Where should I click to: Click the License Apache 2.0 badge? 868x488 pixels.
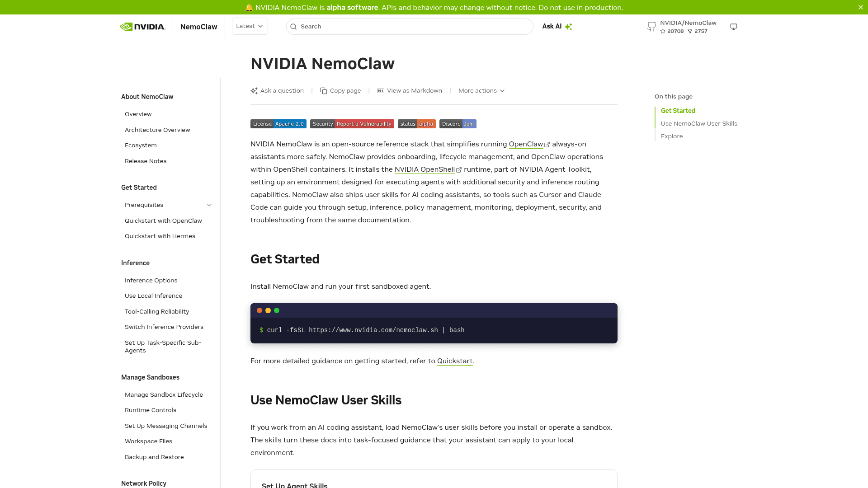click(x=278, y=124)
